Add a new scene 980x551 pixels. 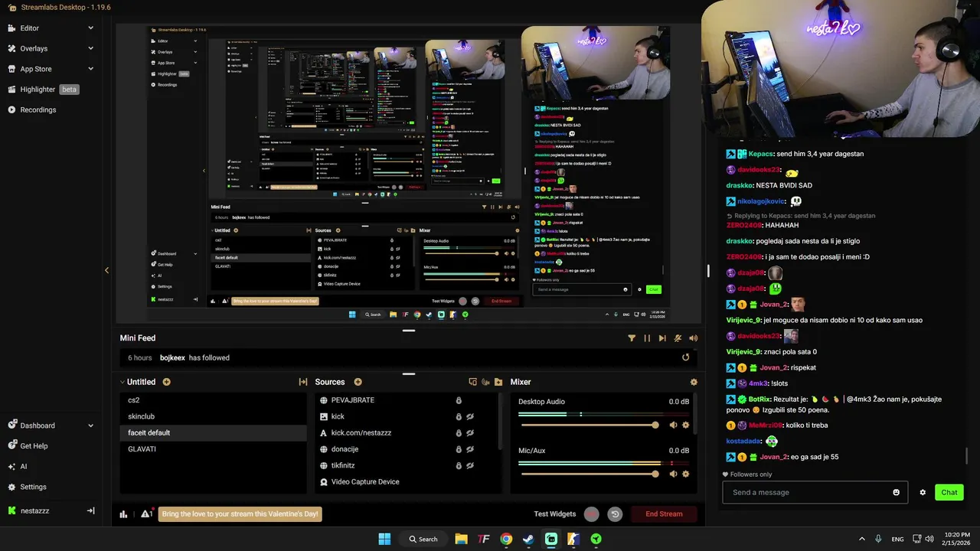click(x=166, y=382)
